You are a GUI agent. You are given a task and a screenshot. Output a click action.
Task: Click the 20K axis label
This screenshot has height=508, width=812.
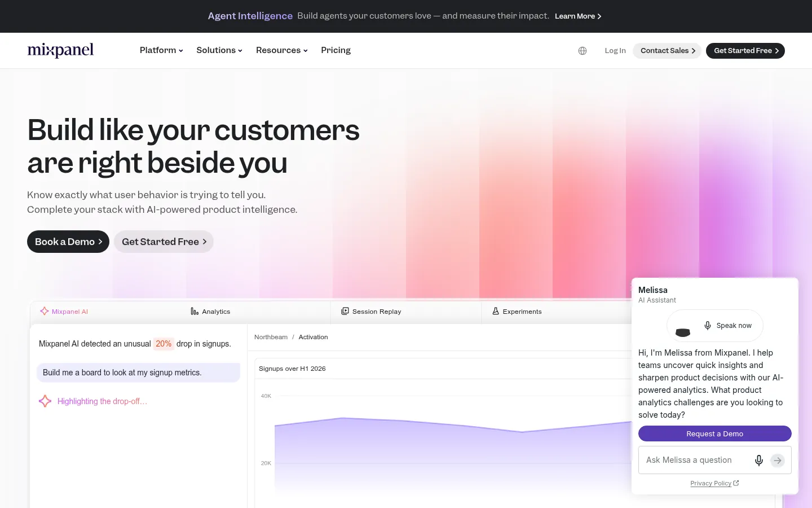[266, 463]
